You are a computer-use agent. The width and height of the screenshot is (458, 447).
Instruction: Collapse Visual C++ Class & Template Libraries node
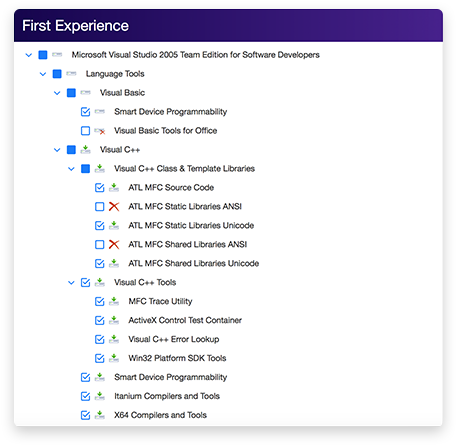71,169
